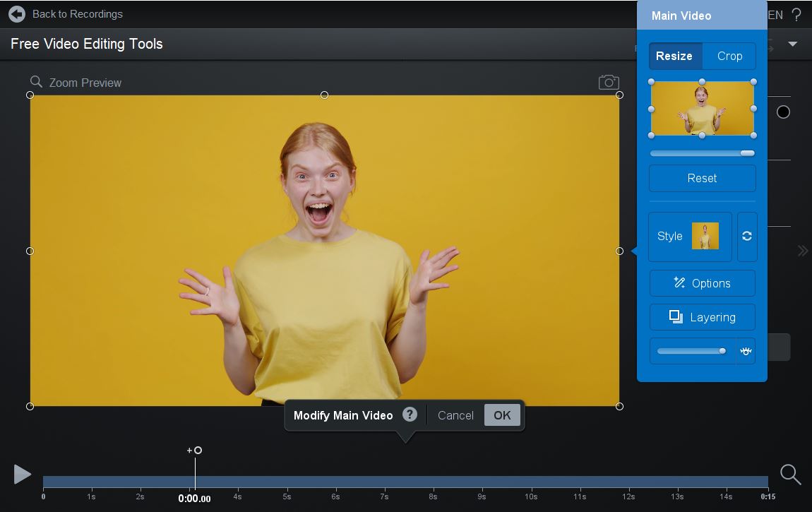This screenshot has width=812, height=512.
Task: Click Cancel in the Modify Main Video bar
Action: (x=455, y=415)
